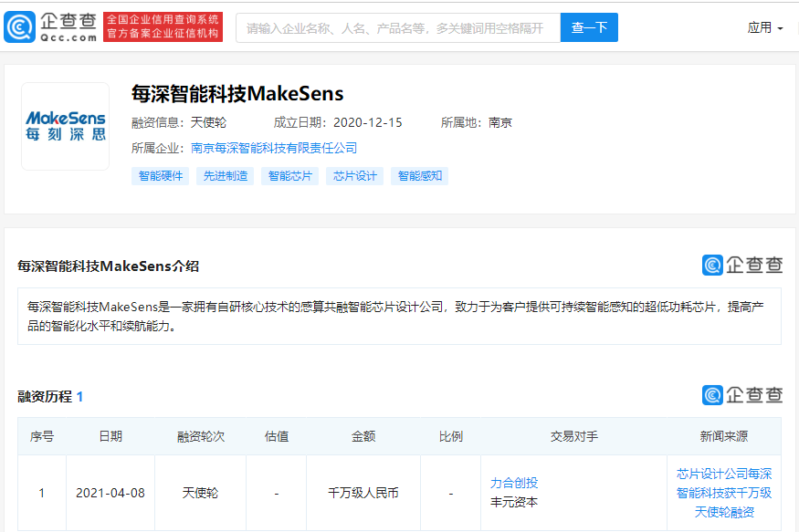Click the 丰元资本 investor name

[517, 500]
